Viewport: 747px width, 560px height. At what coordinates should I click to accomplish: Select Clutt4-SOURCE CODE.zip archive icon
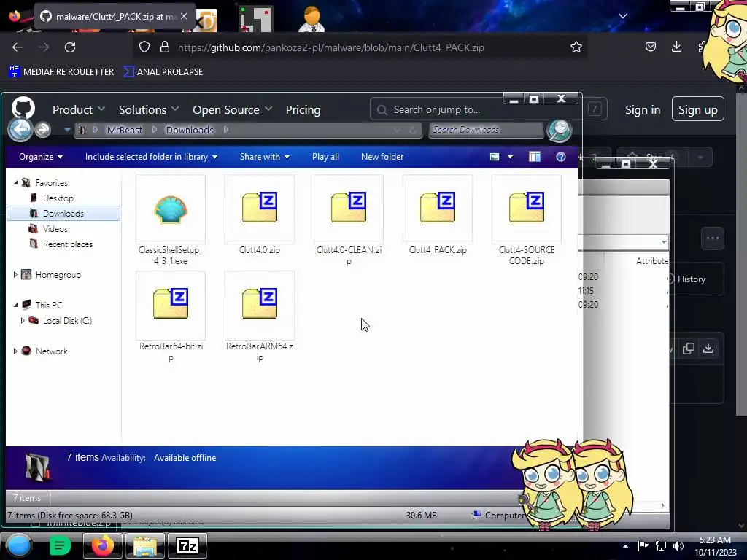point(527,207)
